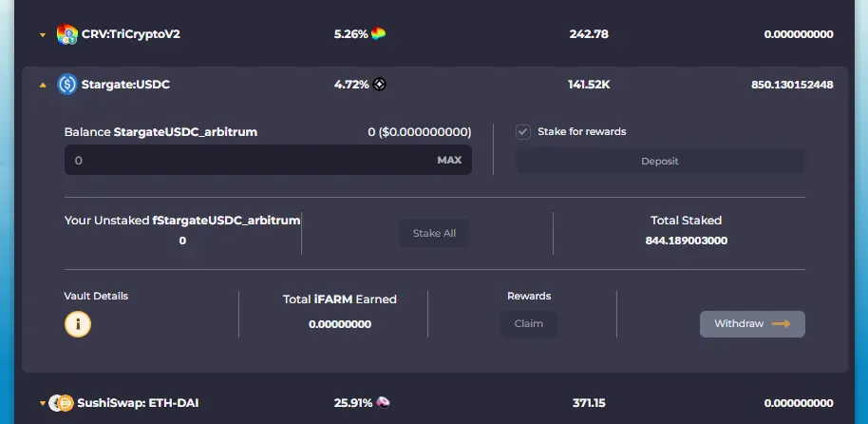Image resolution: width=868 pixels, height=424 pixels.
Task: Click the Total Staked label
Action: click(687, 220)
